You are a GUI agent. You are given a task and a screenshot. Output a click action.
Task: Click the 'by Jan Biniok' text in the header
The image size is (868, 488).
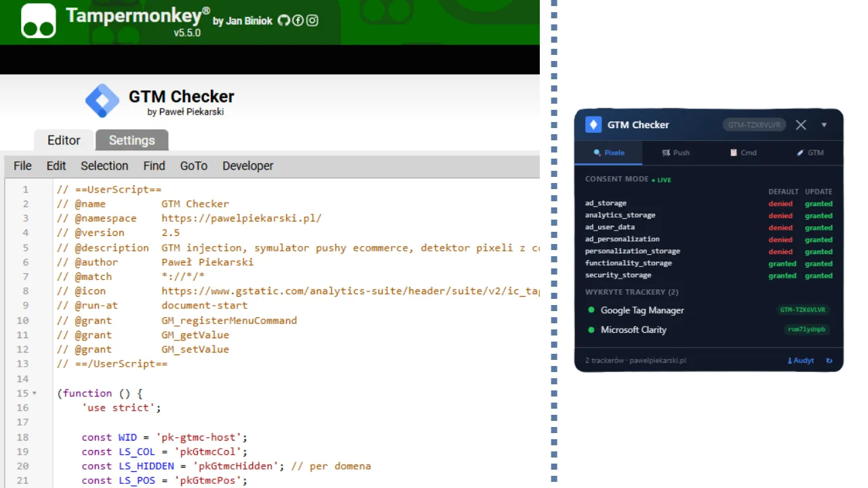243,21
